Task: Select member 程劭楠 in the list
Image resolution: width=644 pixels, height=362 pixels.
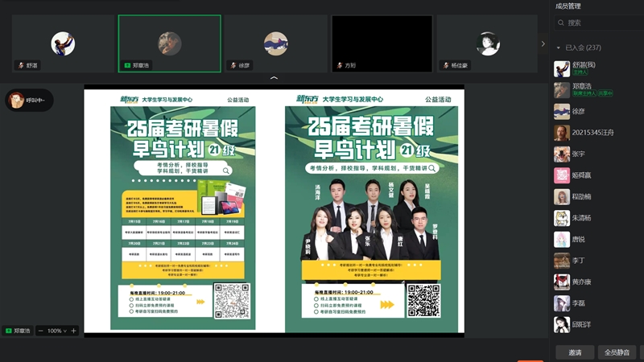Action: (x=598, y=196)
